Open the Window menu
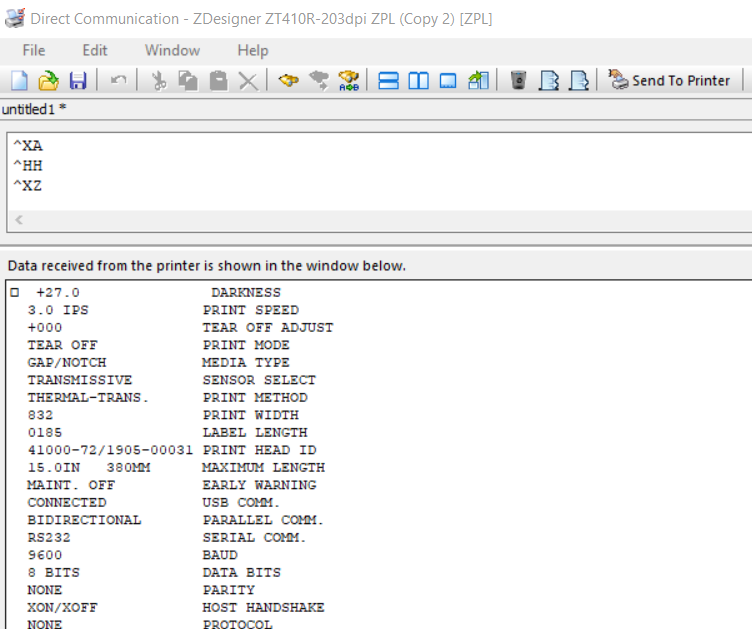 tap(172, 50)
